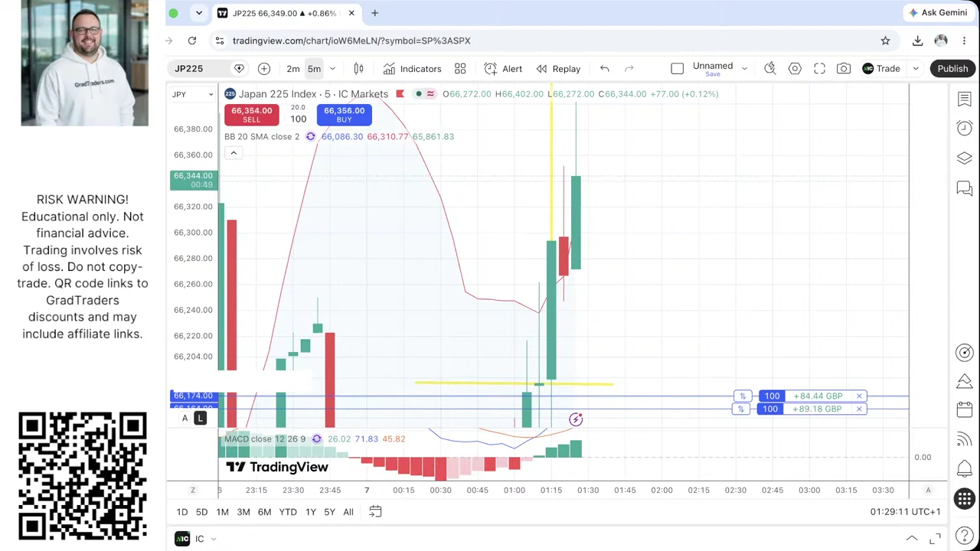Switch chart range to YTD

[288, 512]
